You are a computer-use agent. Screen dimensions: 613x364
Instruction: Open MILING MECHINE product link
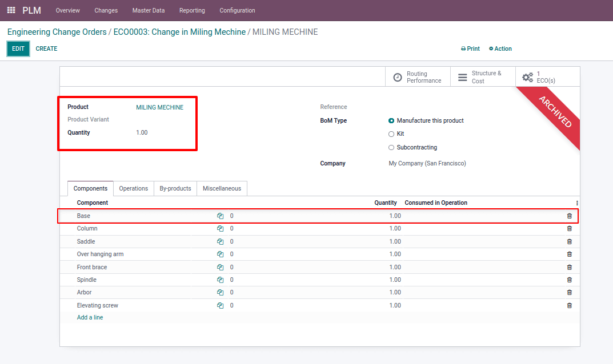(159, 107)
